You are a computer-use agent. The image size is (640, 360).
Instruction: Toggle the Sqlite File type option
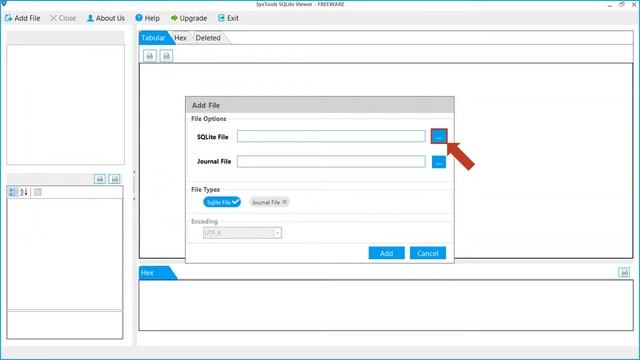point(222,202)
